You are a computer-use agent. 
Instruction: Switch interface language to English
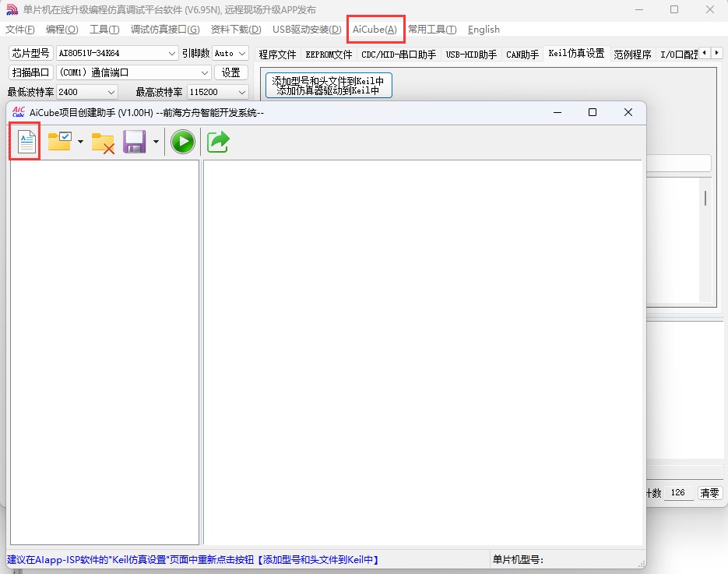(484, 30)
